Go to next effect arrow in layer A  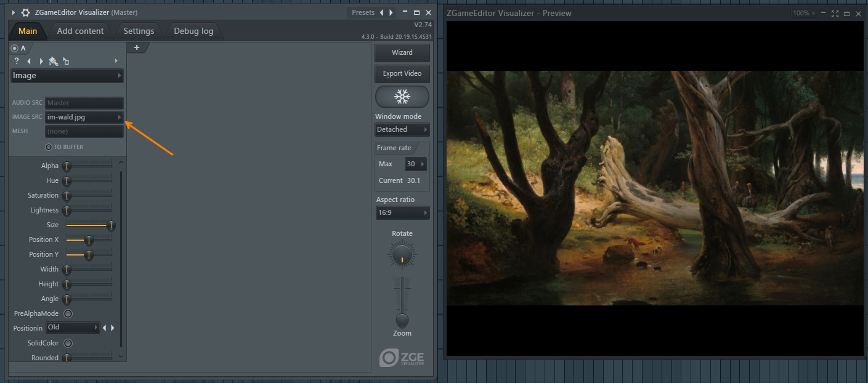click(x=41, y=61)
